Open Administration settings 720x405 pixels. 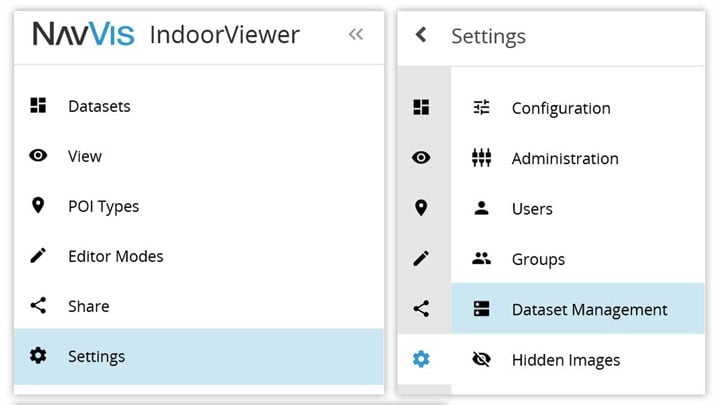tap(578, 158)
